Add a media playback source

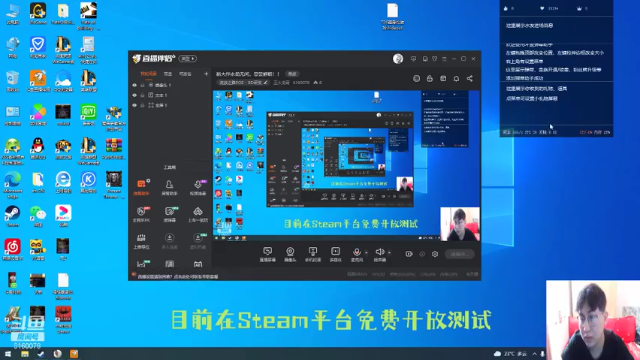pyautogui.click(x=336, y=254)
